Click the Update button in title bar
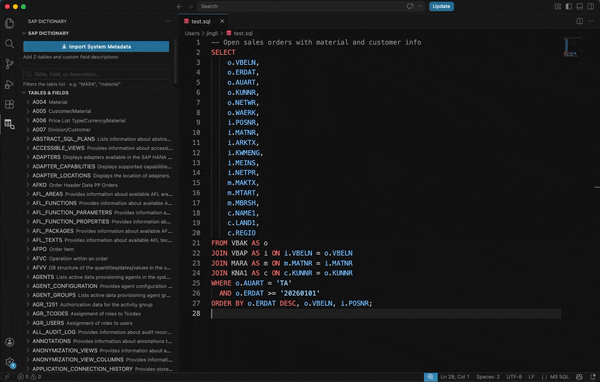The height and width of the screenshot is (382, 600). point(441,7)
